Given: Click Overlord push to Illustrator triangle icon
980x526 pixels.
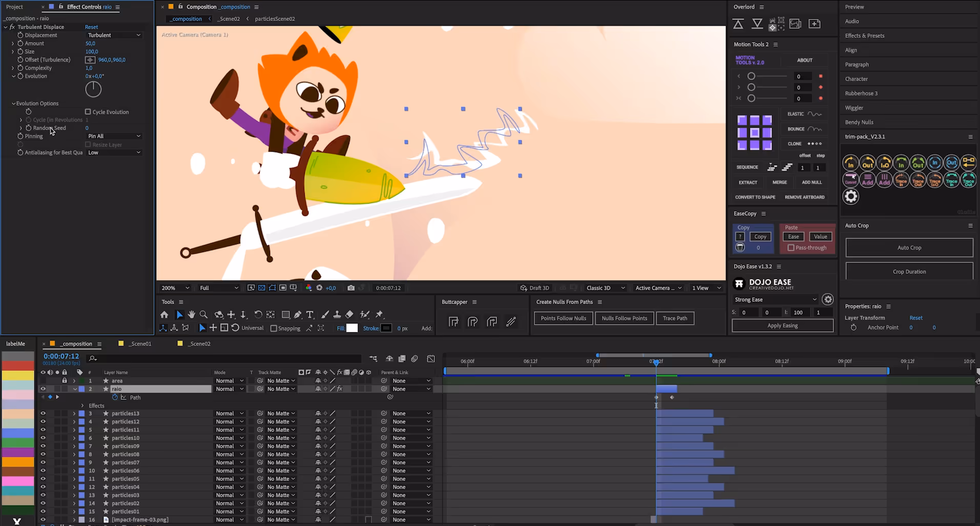Looking at the screenshot, I should 738,24.
